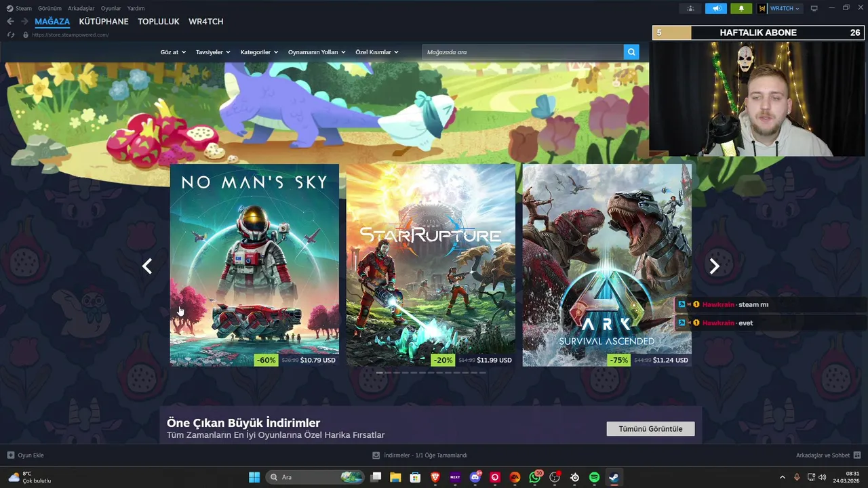
Task: Expand the Kategoriler dropdown
Action: pos(259,52)
